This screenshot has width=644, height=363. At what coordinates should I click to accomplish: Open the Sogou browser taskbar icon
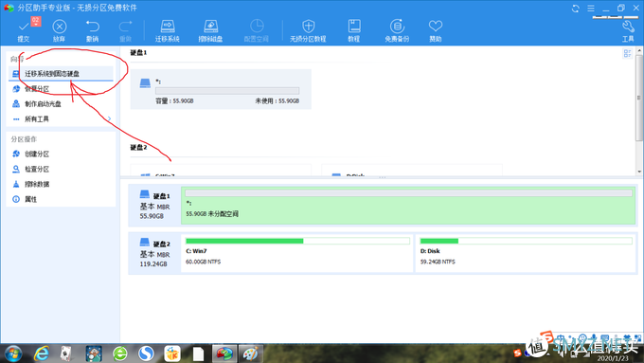click(146, 354)
